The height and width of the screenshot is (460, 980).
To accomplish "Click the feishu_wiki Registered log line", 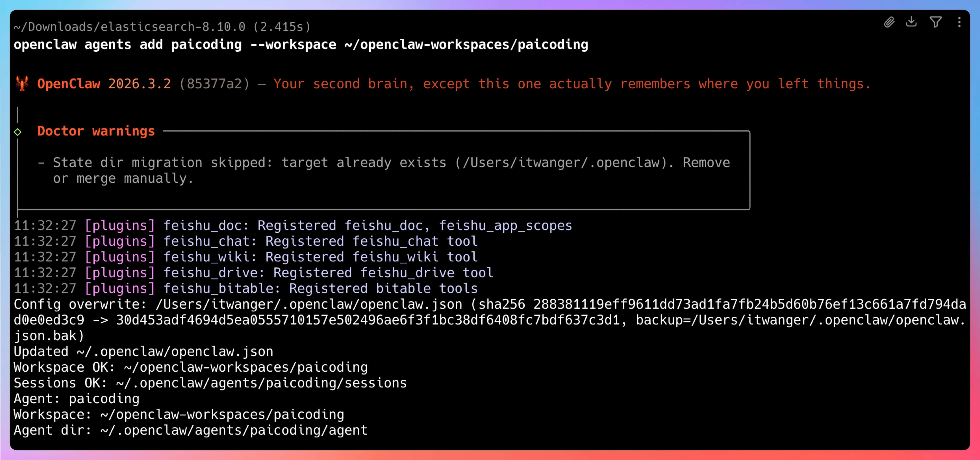I will [245, 257].
